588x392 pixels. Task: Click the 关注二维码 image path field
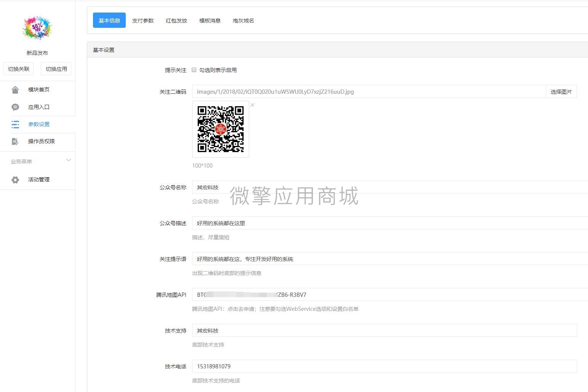(x=369, y=92)
